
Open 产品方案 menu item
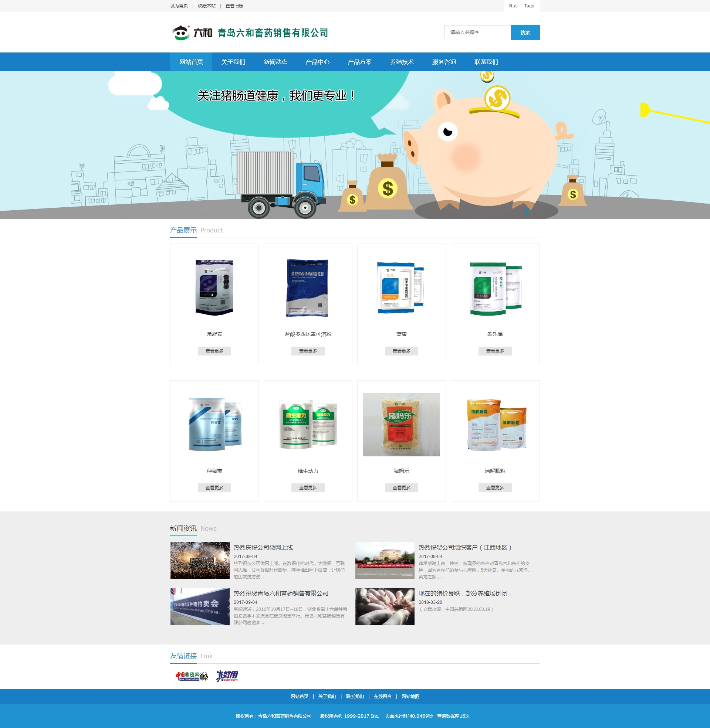pos(360,62)
